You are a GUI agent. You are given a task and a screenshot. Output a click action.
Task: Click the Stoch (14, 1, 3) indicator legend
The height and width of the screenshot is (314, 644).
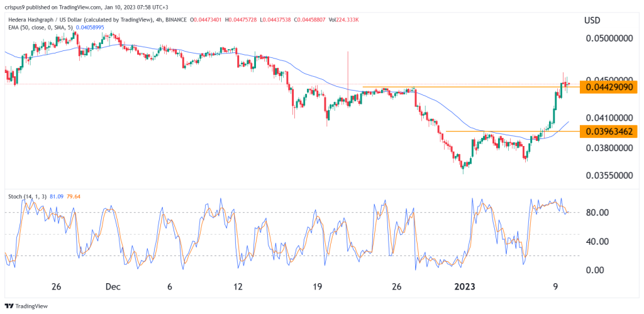click(x=26, y=196)
